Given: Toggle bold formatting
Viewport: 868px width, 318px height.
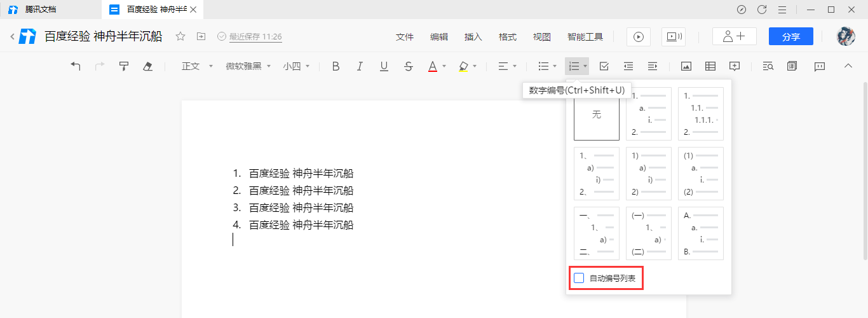Looking at the screenshot, I should tap(336, 66).
